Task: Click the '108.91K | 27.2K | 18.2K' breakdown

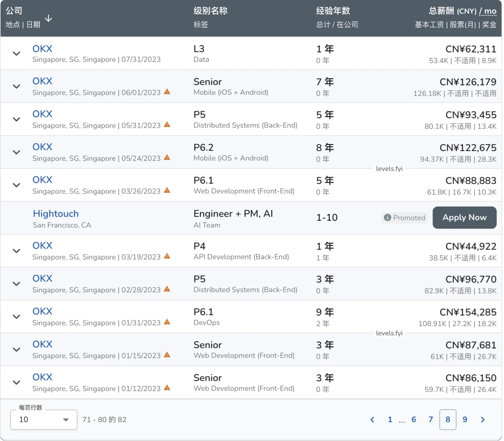Action: [x=457, y=323]
